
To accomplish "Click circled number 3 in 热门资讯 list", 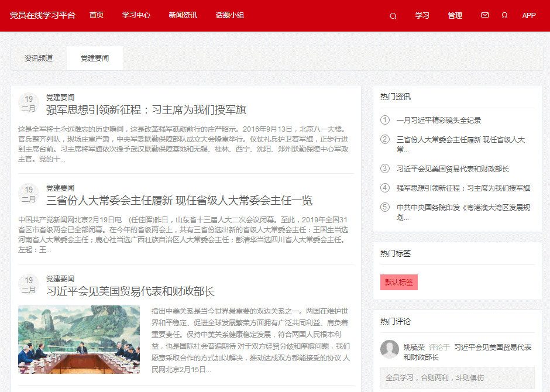I will click(384, 169).
